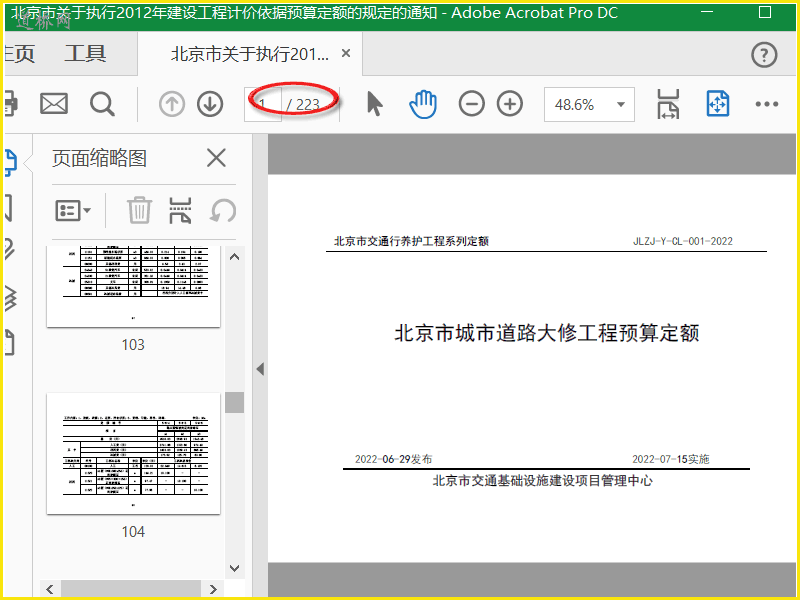Screen dimensions: 800x600
Task: Click the page label 104
Action: pos(133,532)
